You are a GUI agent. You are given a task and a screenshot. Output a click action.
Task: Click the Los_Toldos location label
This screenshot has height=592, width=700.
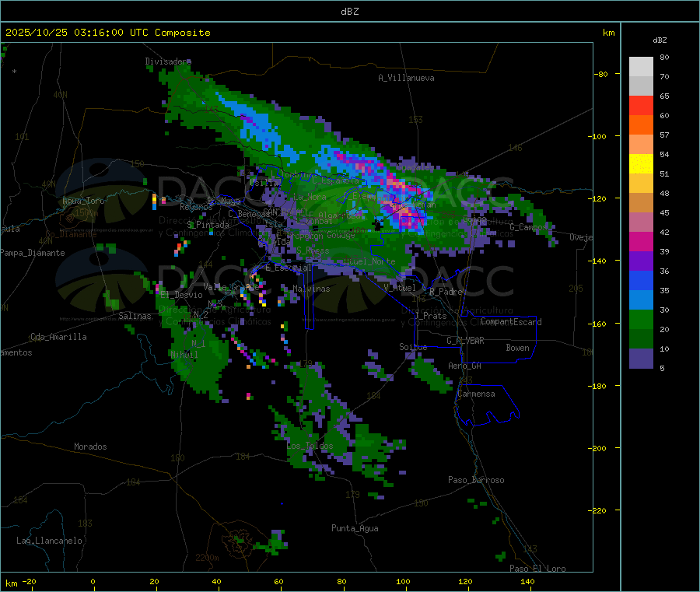(x=310, y=446)
